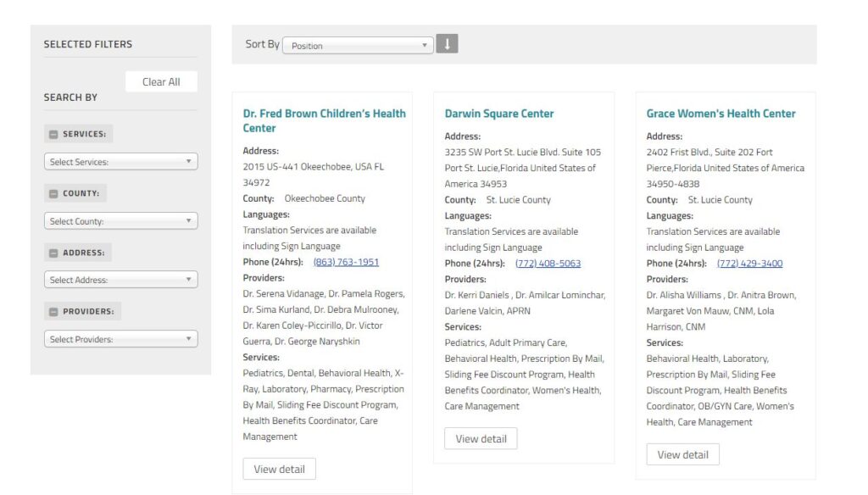Call phone number (772) 429-3400
The height and width of the screenshot is (495, 868).
point(749,264)
